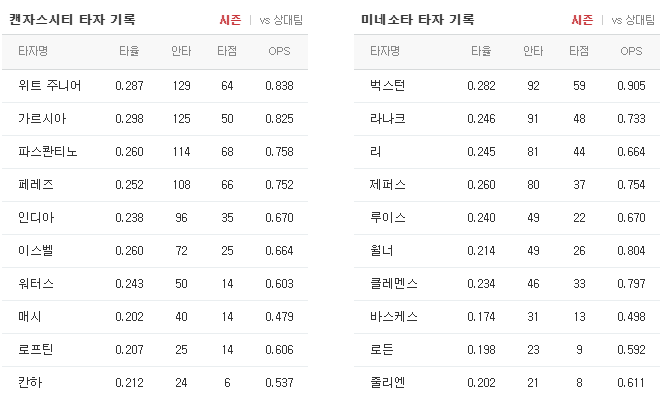
Task: Select the Minnesota 시즌 tab
Action: click(x=582, y=20)
